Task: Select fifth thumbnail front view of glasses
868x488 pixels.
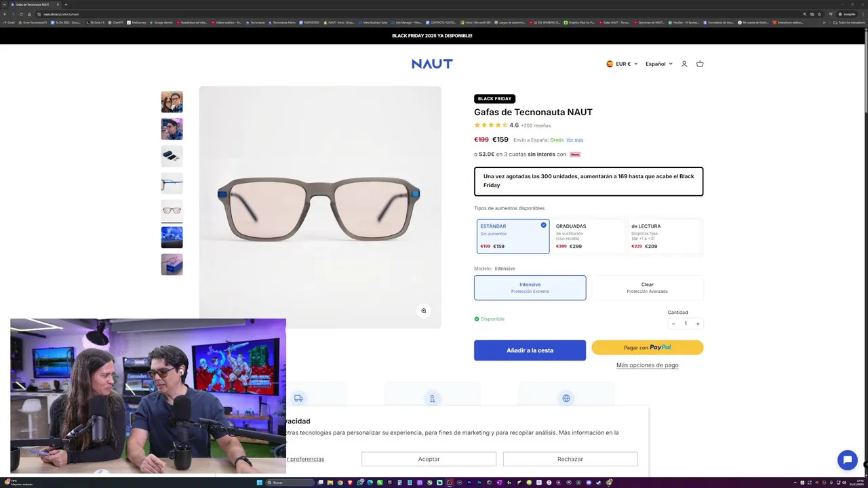Action: pos(172,210)
